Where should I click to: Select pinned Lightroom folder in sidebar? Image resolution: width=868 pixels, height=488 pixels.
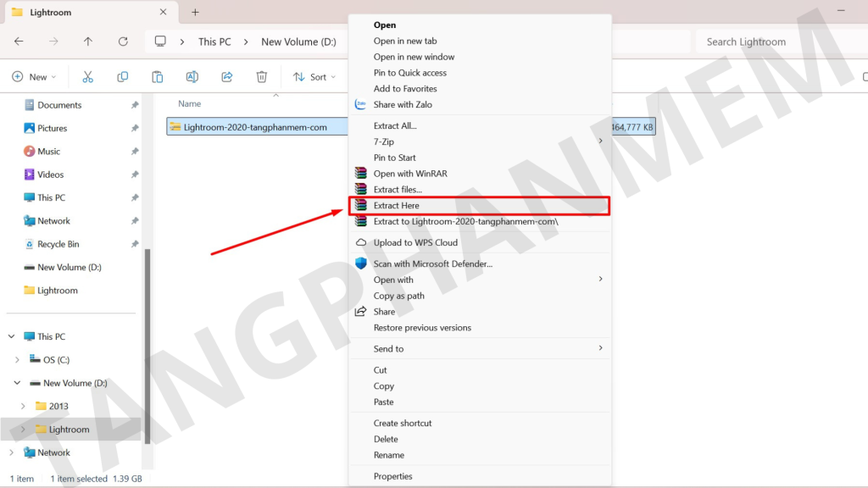pyautogui.click(x=57, y=291)
